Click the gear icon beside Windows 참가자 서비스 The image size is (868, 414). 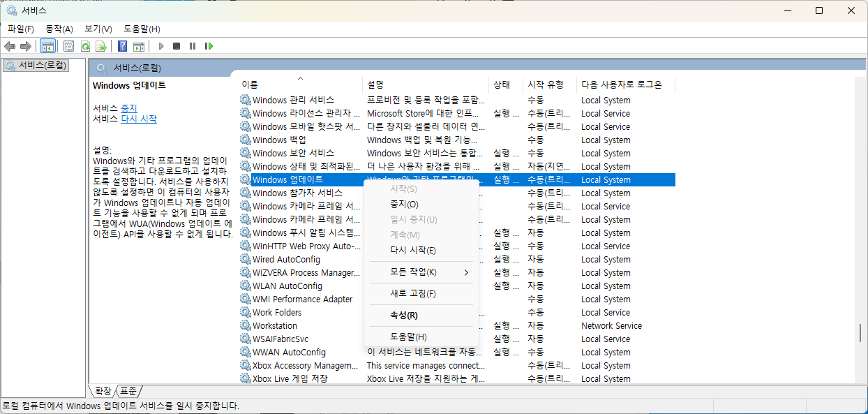[x=245, y=193]
